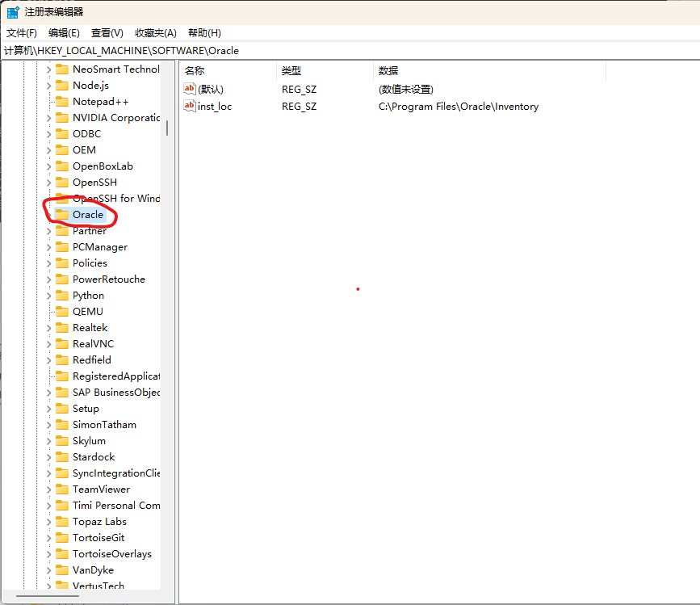700x605 pixels.
Task: Click the selected Oracle folder icon
Action: [x=62, y=214]
